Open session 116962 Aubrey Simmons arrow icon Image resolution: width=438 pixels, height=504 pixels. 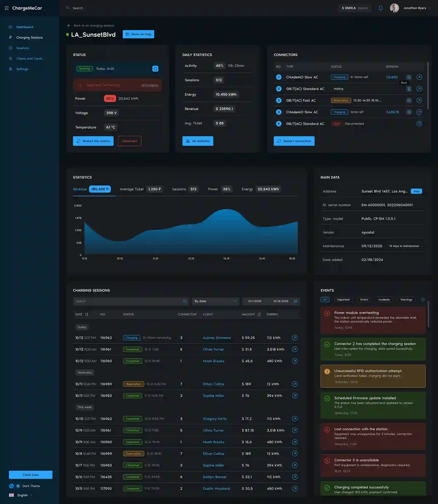[x=295, y=338]
